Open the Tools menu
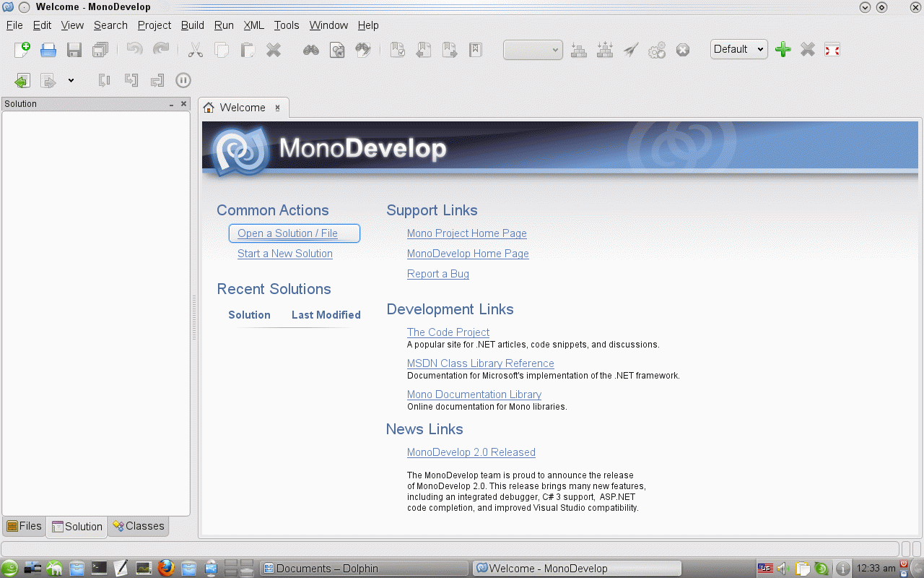 pos(287,25)
